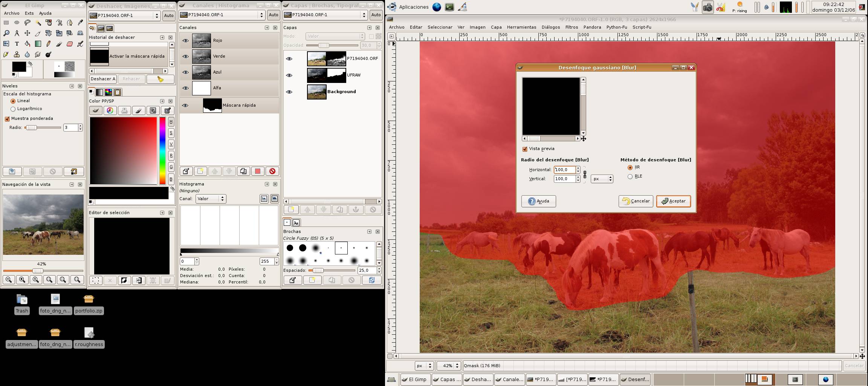Select the Move tool
Image resolution: width=868 pixels, height=386 pixels.
pyautogui.click(x=28, y=33)
